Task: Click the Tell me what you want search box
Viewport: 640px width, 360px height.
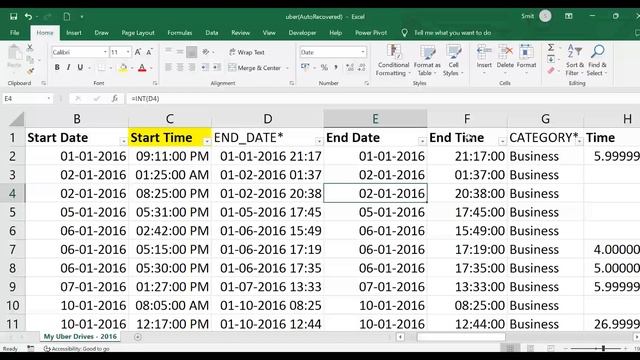Action: point(452,33)
